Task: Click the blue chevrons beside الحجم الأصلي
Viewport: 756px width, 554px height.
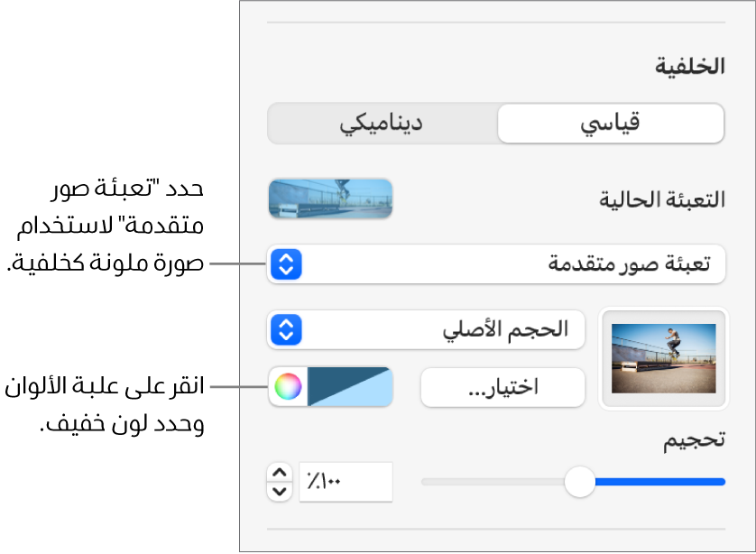Action: pyautogui.click(x=285, y=330)
